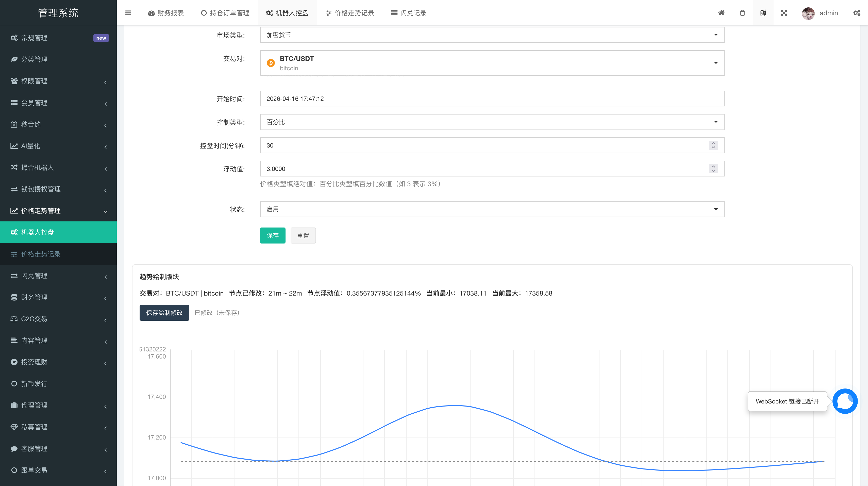Click the hamburger menu icon beside the tabs
Viewport: 868px width, 486px height.
pyautogui.click(x=128, y=13)
